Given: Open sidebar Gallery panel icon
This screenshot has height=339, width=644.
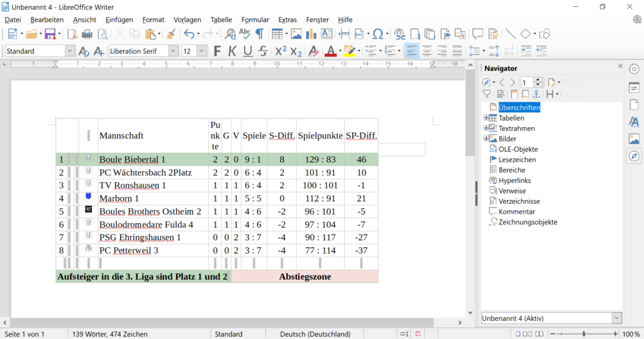Looking at the screenshot, I should coord(634,139).
